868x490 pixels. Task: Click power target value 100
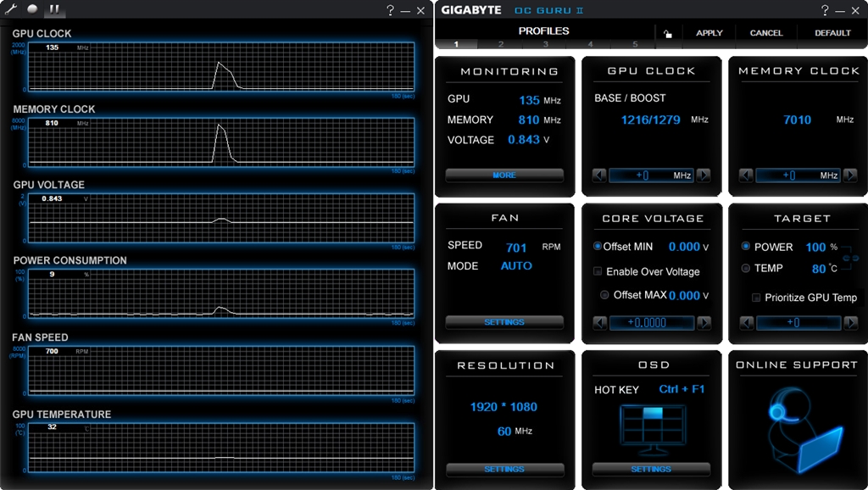pyautogui.click(x=815, y=247)
